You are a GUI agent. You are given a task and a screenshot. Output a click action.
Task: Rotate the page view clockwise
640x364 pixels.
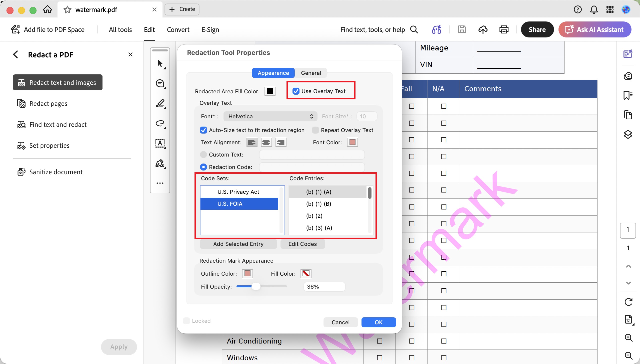tap(628, 302)
